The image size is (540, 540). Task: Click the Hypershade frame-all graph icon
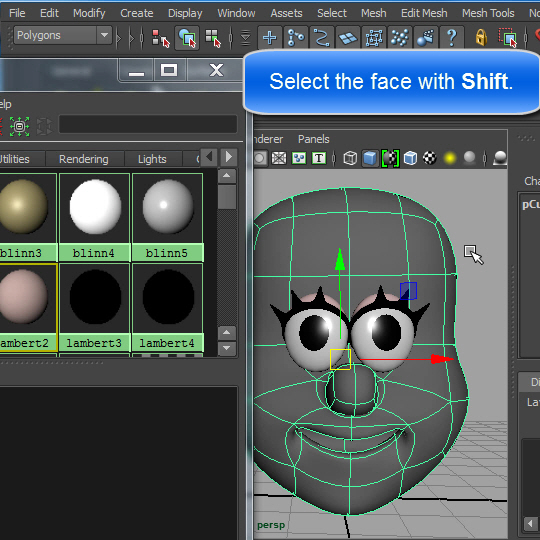pos(20,126)
